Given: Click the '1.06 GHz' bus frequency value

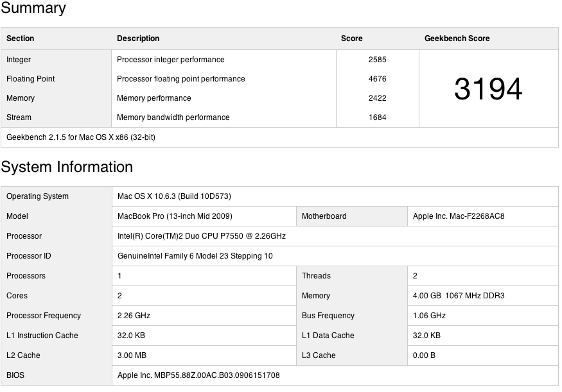Looking at the screenshot, I should tap(430, 316).
